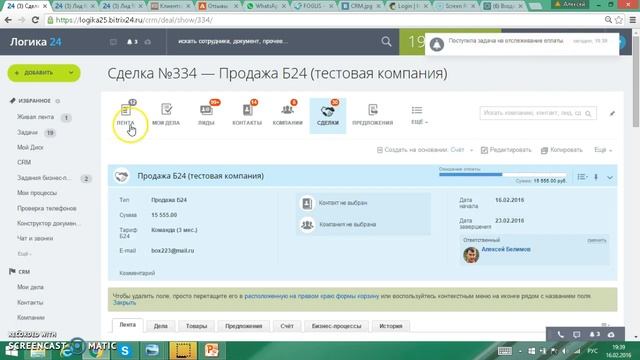Open Алексей Белимов profile link
The width and height of the screenshot is (640, 360).
click(x=506, y=249)
